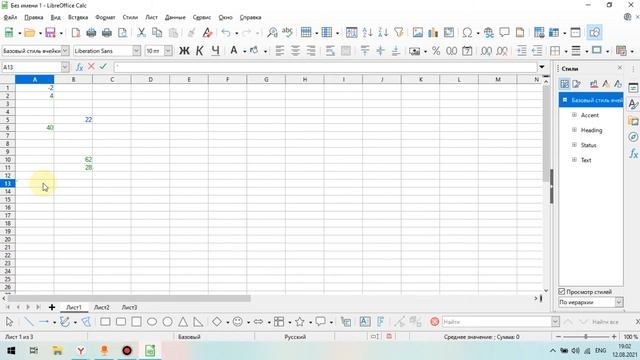Image resolution: width=640 pixels, height=360 pixels.
Task: Click the smiley symbol shapes icon
Action: pyautogui.click(x=238, y=322)
